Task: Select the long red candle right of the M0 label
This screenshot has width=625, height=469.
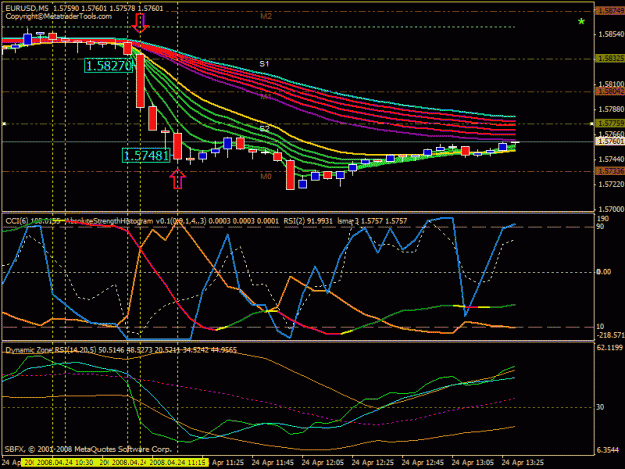Action: pyautogui.click(x=290, y=175)
